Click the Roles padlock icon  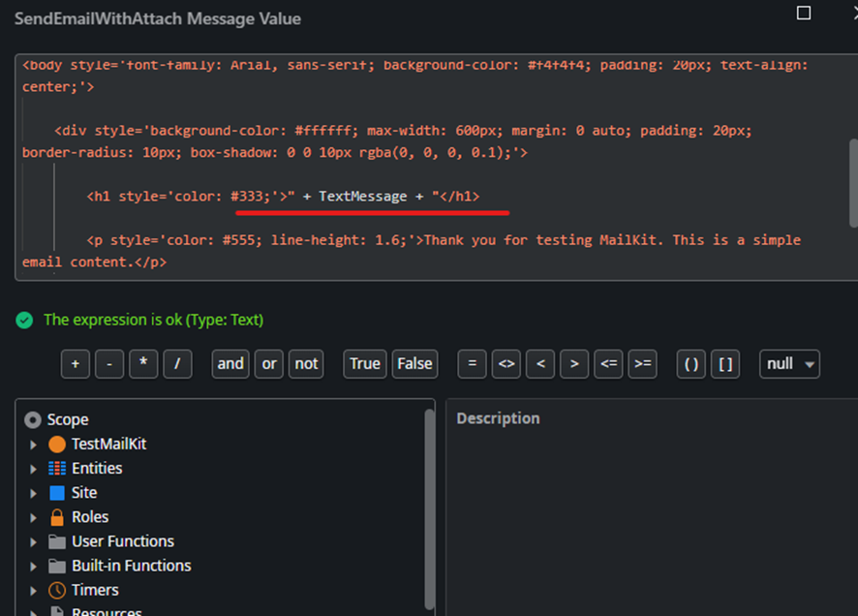coord(58,516)
